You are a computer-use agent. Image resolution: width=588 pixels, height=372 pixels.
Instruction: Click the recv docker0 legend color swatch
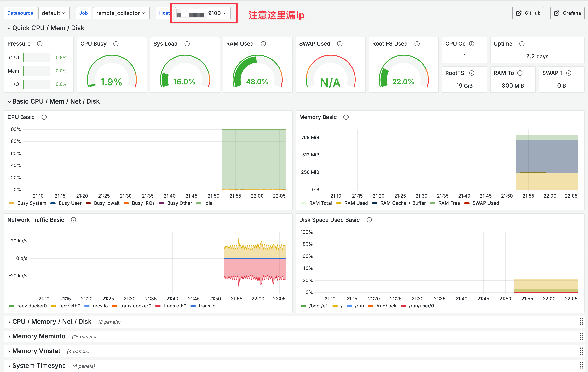pyautogui.click(x=11, y=306)
